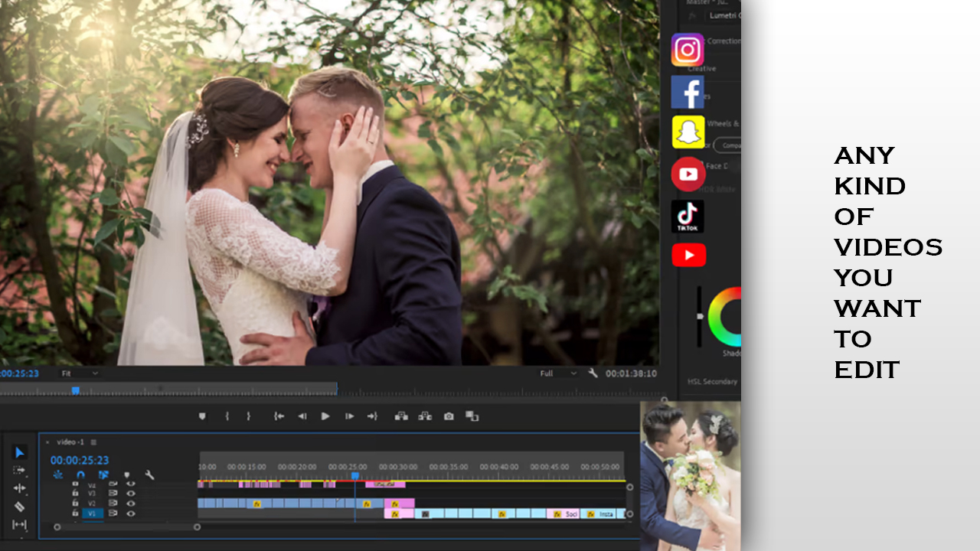
Task: Click the Go to In point button
Action: coord(279,416)
